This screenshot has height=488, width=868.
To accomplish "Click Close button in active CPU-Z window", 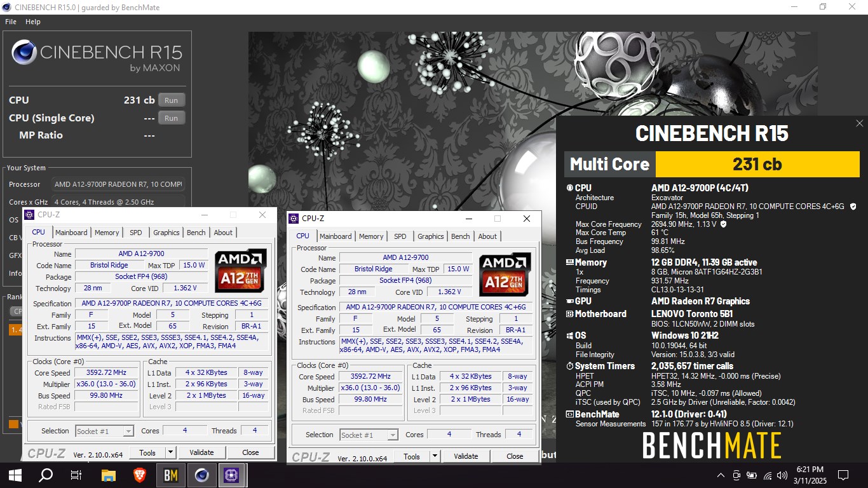I will pos(515,456).
